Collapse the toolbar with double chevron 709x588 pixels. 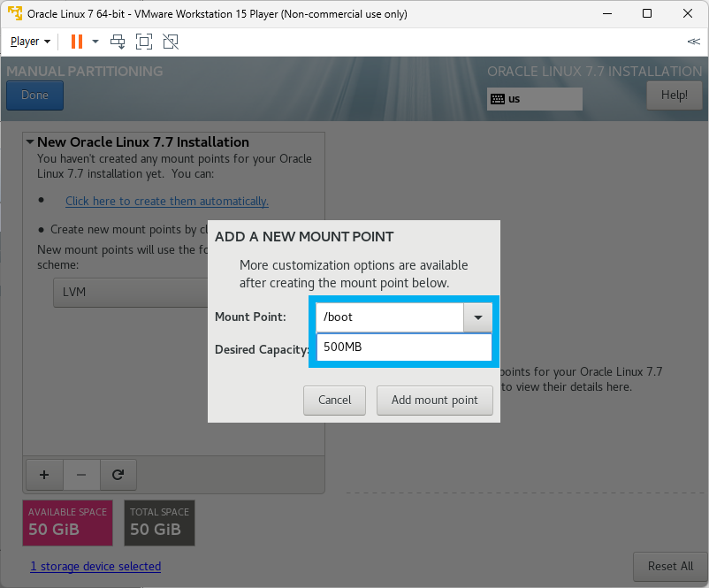[x=694, y=42]
